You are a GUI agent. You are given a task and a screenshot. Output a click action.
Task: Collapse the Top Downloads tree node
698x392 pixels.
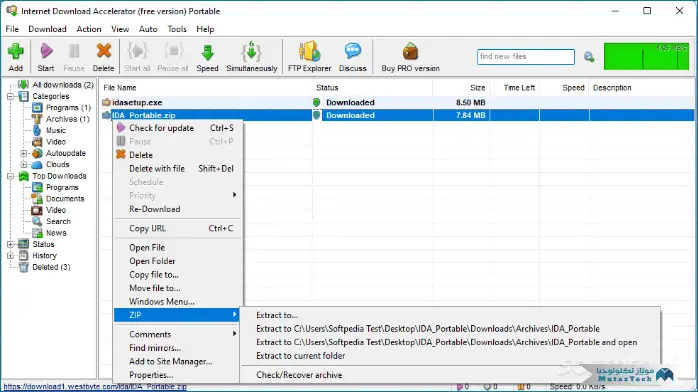click(x=10, y=176)
